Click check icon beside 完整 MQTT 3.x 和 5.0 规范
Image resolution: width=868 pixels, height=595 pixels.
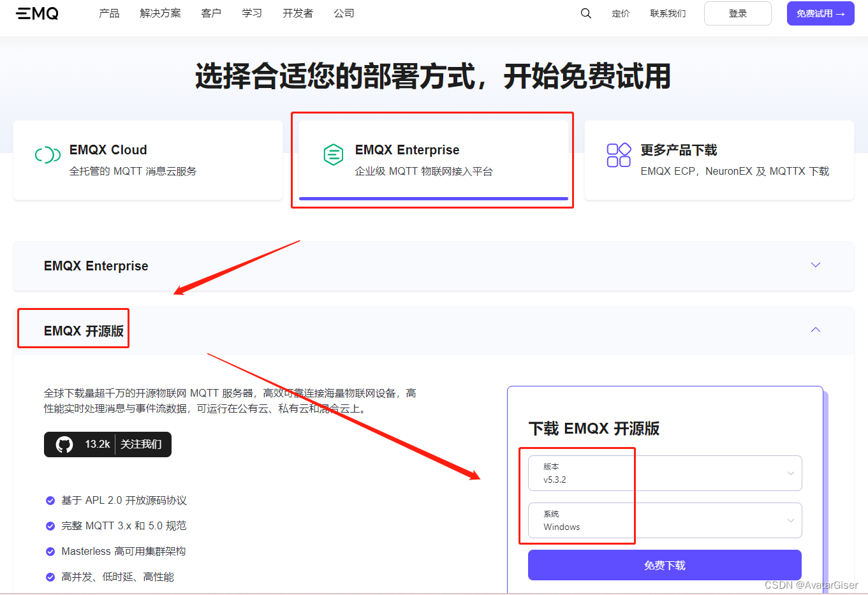pyautogui.click(x=50, y=526)
